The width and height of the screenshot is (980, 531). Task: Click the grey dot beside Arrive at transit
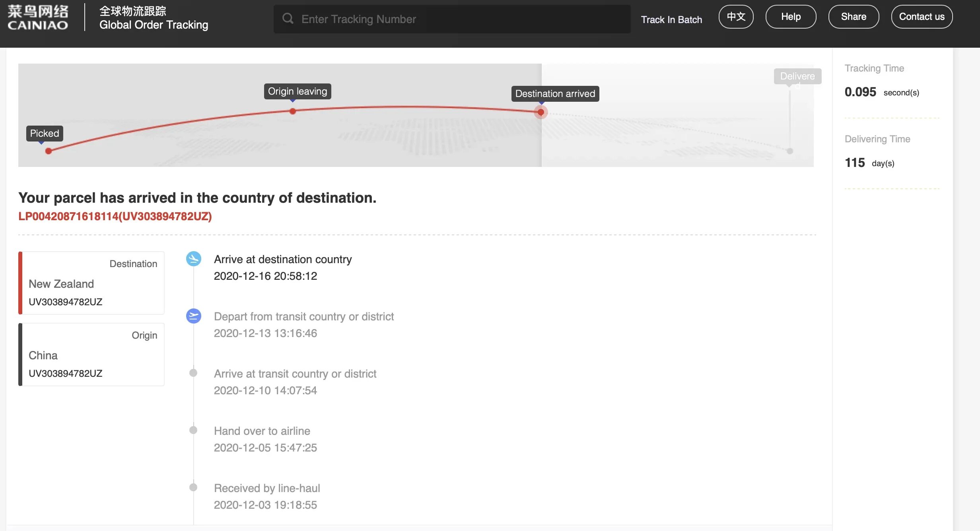(193, 373)
